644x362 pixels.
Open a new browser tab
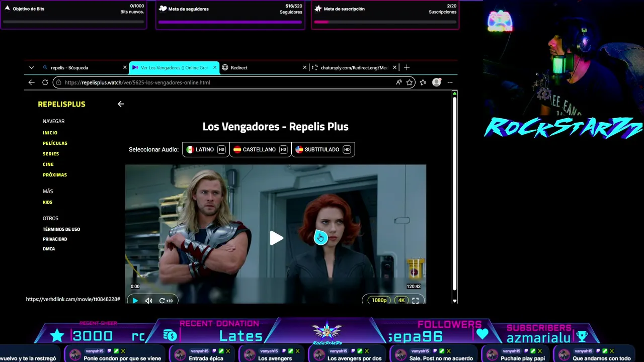[407, 67]
